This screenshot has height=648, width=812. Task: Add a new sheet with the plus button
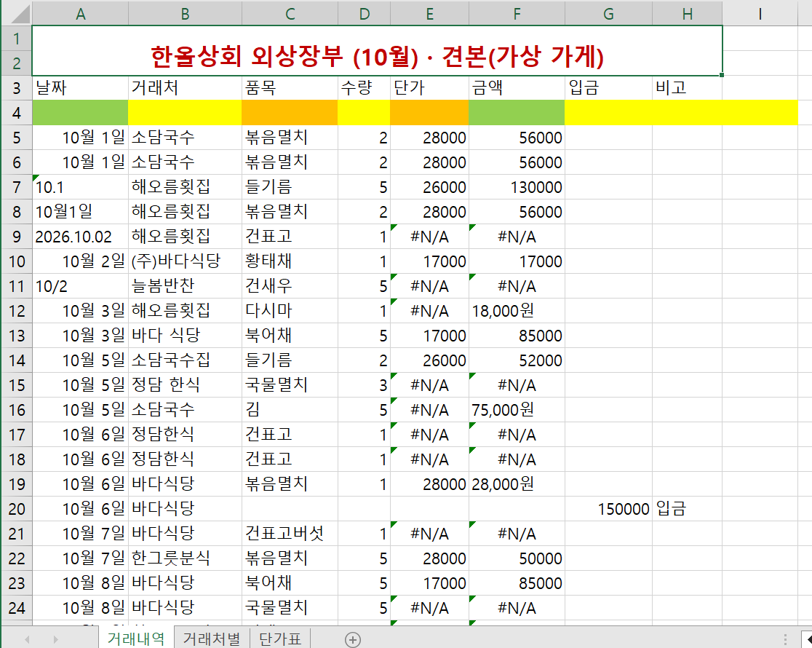pyautogui.click(x=353, y=639)
